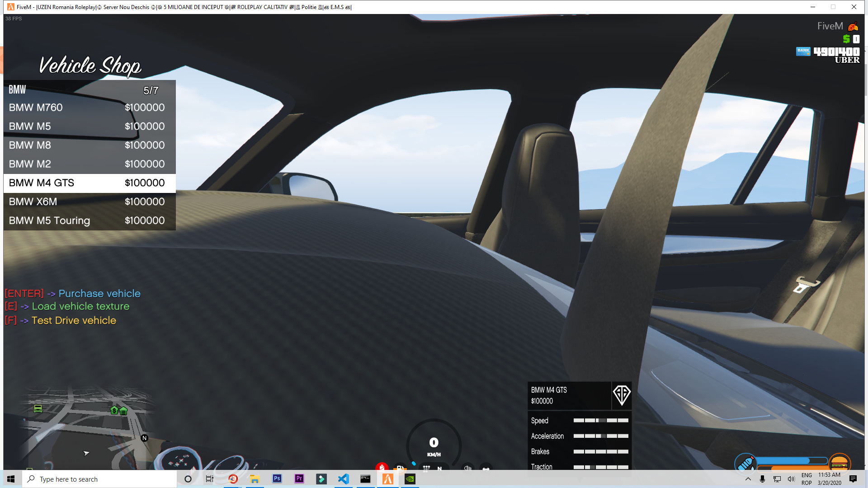This screenshot has height=488, width=868.
Task: Open the Filmora taskbar icon
Action: click(x=321, y=479)
